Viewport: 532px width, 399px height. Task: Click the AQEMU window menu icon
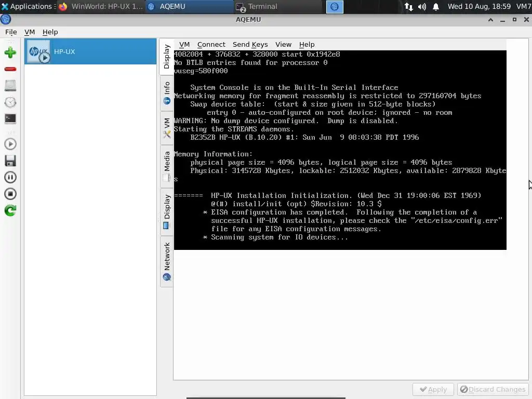[6, 19]
